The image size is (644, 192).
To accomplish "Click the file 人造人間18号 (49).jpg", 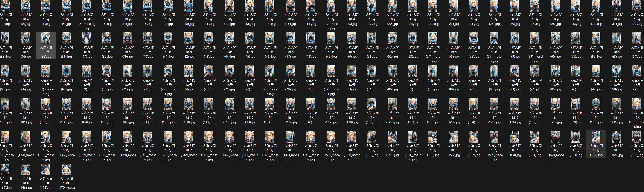I will (x=331, y=45).
